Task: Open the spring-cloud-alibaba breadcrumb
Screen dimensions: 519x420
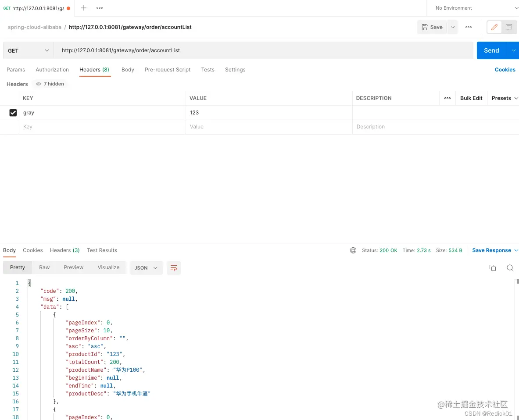Action: [35, 27]
